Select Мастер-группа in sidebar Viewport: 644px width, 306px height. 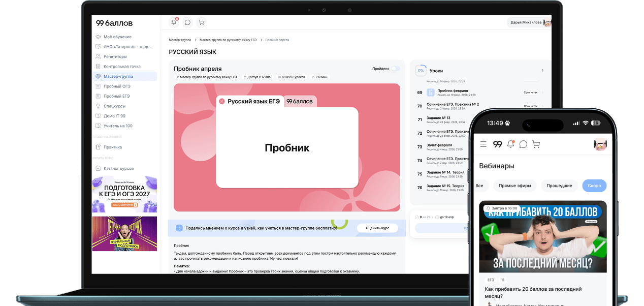coord(125,76)
